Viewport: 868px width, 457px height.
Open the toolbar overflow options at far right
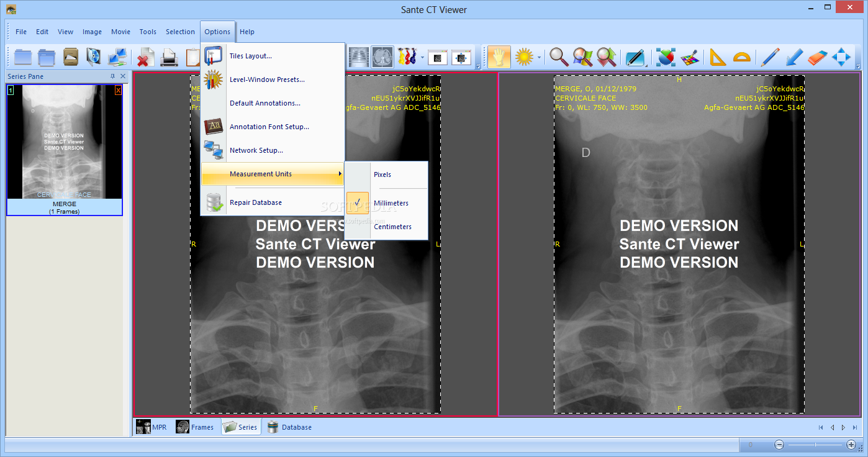[859, 66]
